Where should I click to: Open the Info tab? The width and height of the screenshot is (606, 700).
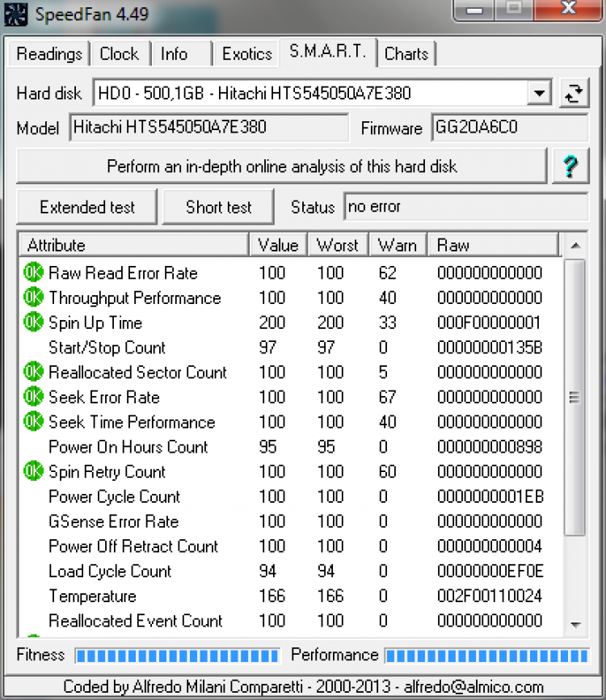[181, 54]
